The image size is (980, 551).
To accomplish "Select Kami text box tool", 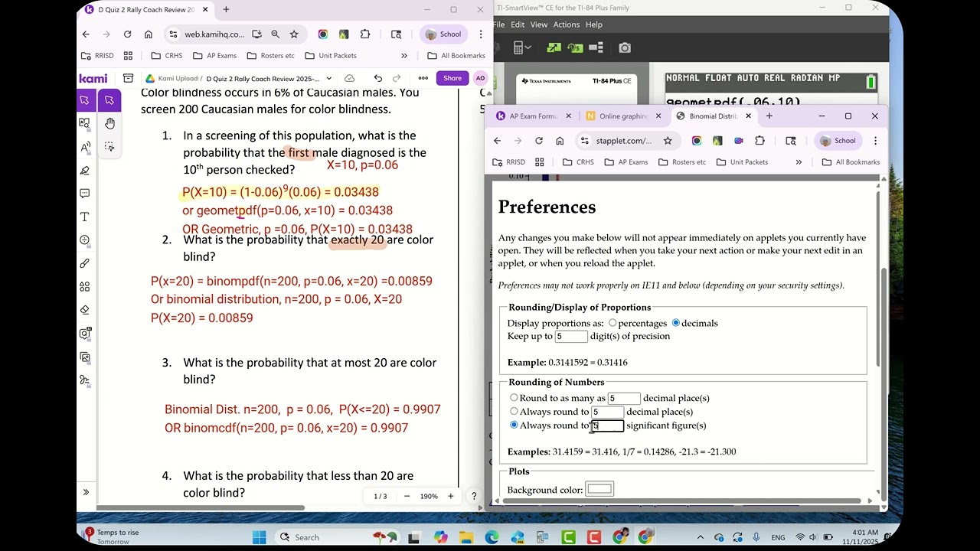I will (x=84, y=217).
